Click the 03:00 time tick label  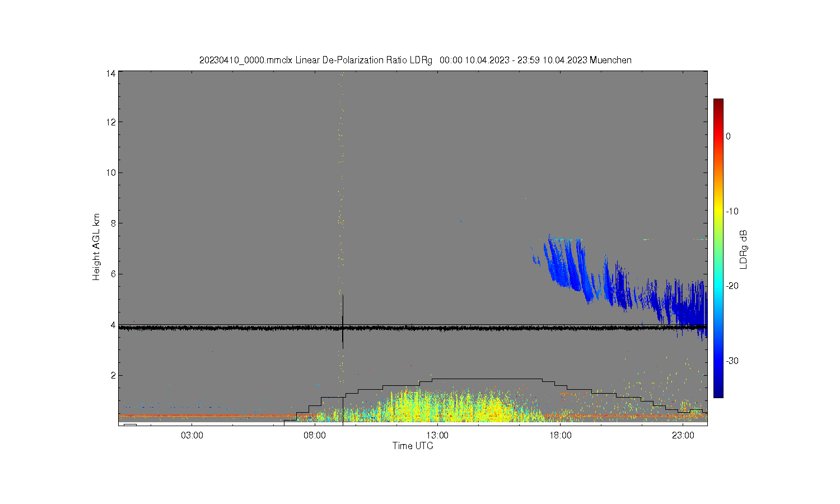[192, 435]
